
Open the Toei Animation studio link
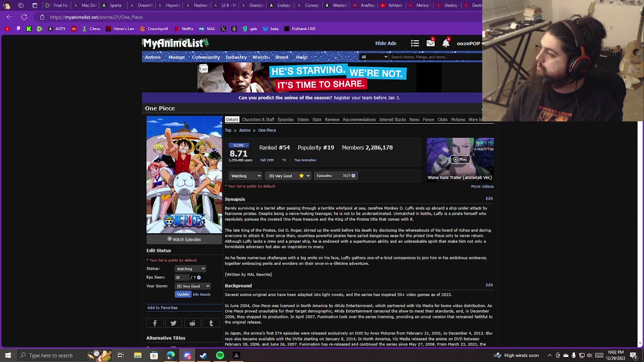tap(305, 160)
